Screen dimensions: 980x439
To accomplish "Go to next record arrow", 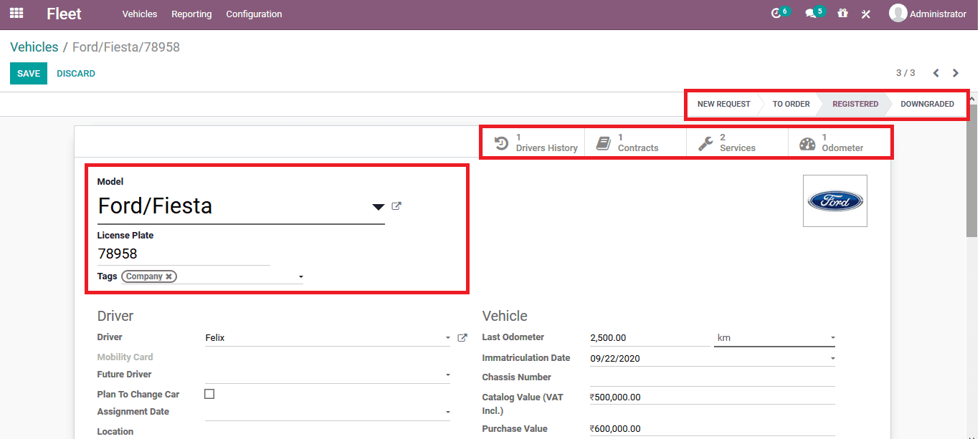I will 956,73.
